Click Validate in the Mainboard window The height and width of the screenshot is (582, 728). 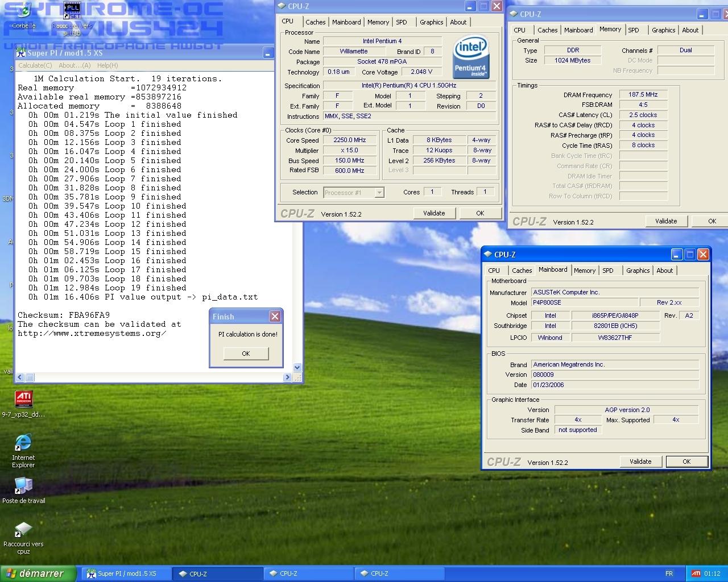[640, 462]
